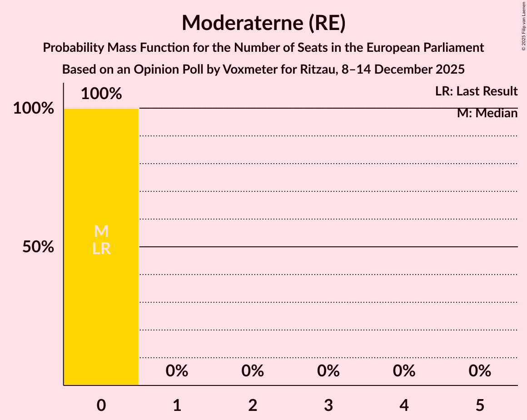Click the 100% value label above the bar
The height and width of the screenshot is (420, 527).
tap(101, 94)
